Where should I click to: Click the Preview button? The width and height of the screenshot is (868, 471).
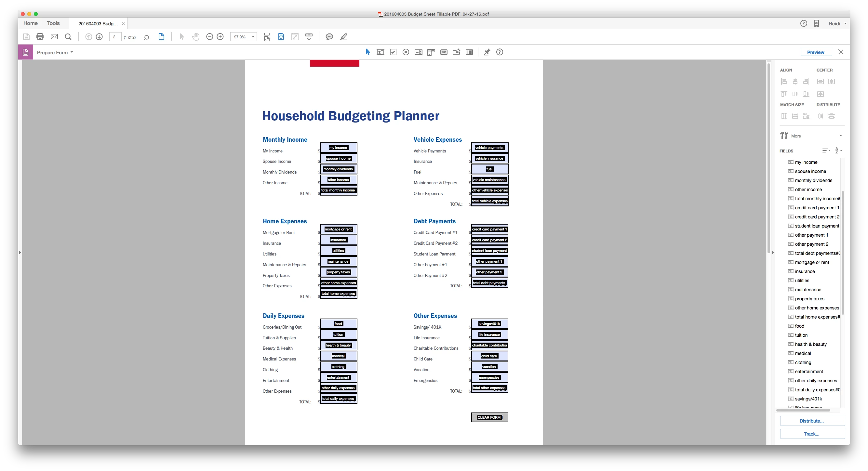coord(815,52)
